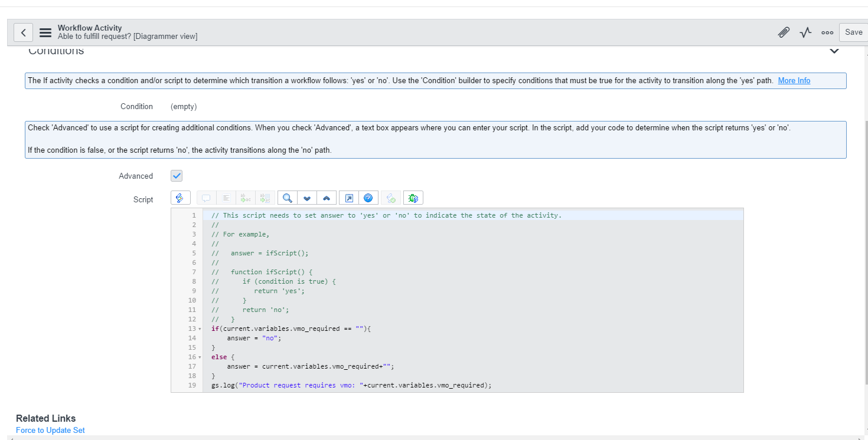Click script line 17 answer assignment
The height and width of the screenshot is (440, 868).
(x=310, y=366)
